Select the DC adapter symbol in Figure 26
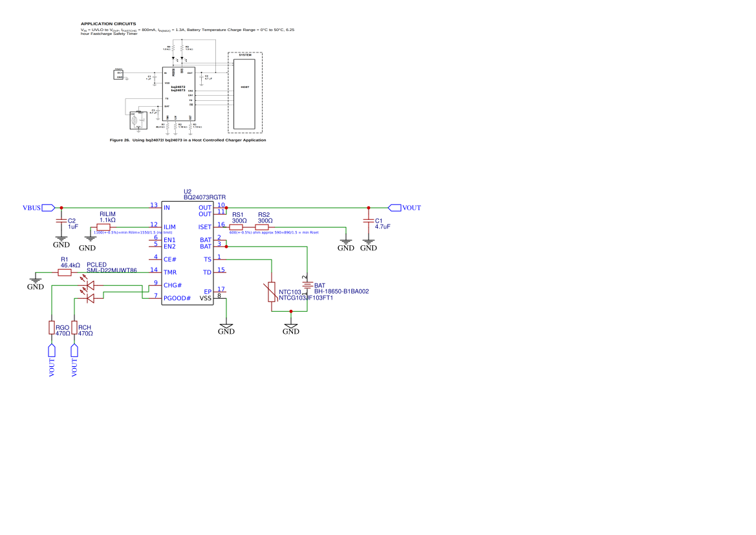756x535 pixels. pyautogui.click(x=118, y=74)
